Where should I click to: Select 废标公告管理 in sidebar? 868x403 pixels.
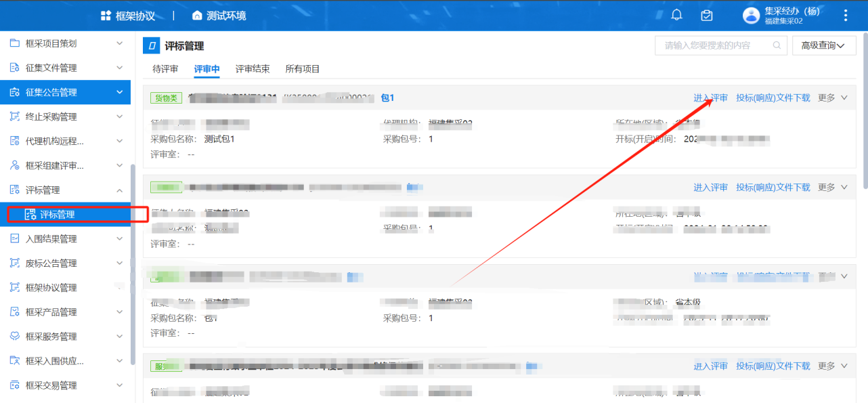coord(66,263)
